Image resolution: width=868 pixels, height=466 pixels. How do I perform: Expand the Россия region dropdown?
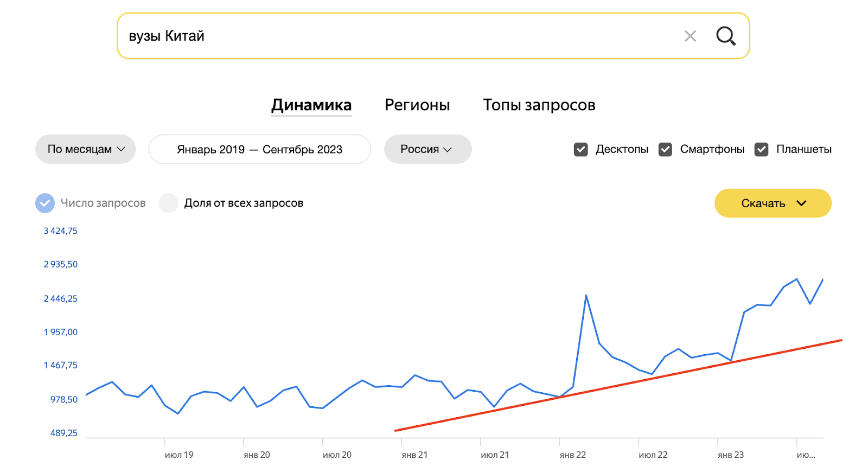pos(428,149)
